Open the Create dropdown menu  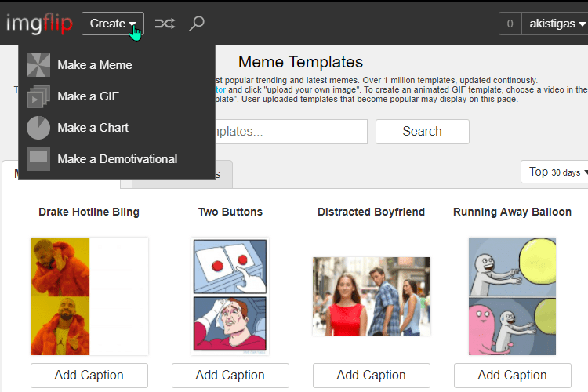point(112,24)
